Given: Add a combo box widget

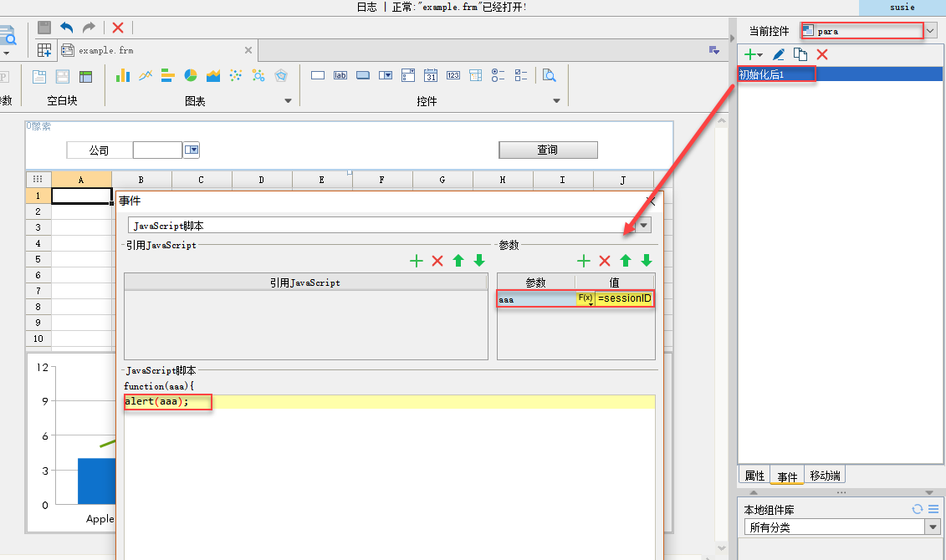Looking at the screenshot, I should pyautogui.click(x=386, y=75).
